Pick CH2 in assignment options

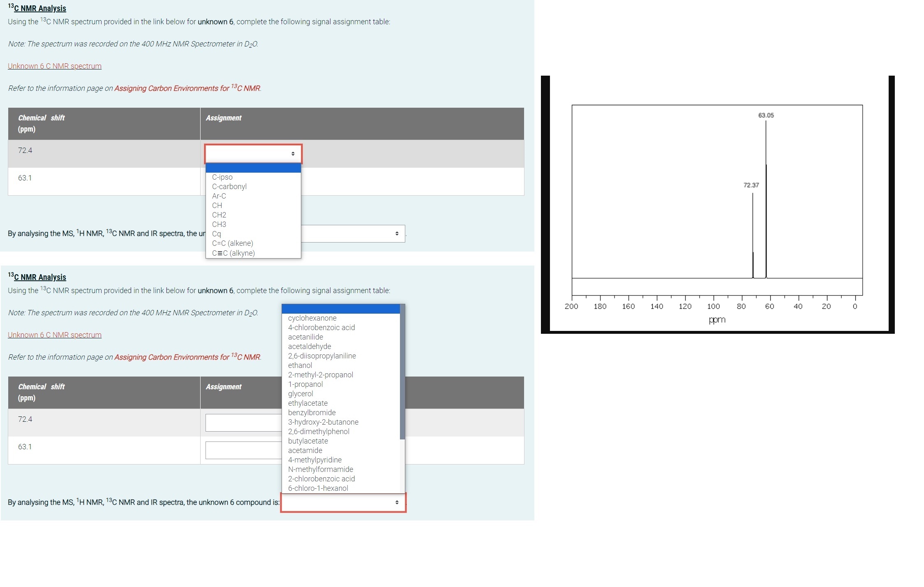click(x=219, y=215)
